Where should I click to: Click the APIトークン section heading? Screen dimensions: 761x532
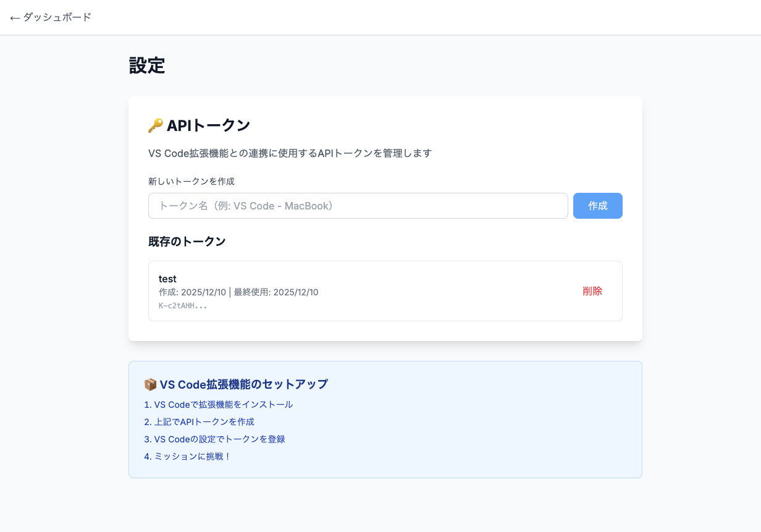click(x=208, y=125)
